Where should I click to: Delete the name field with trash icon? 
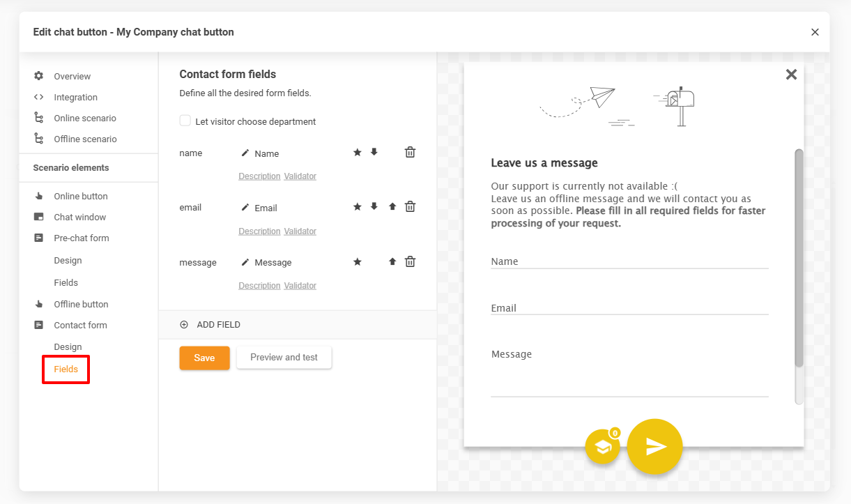pos(410,152)
